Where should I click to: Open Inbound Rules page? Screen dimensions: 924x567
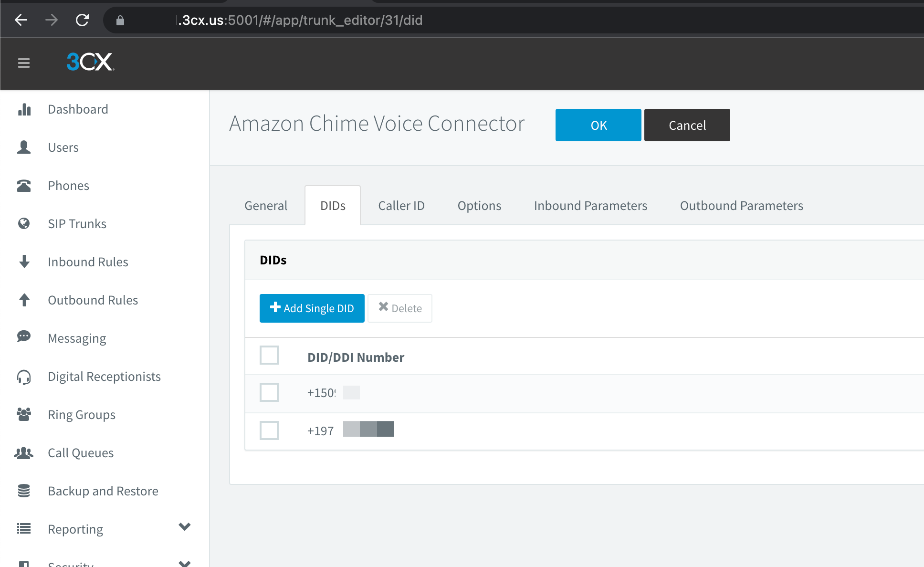(x=88, y=262)
